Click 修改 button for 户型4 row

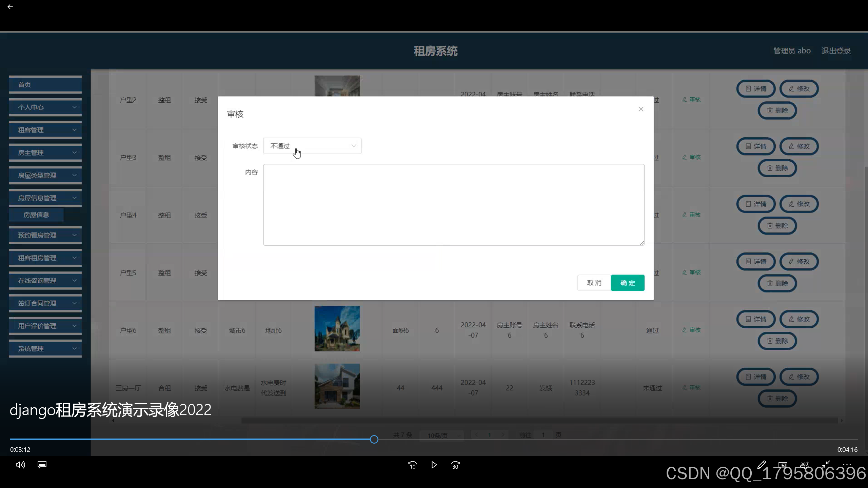pyautogui.click(x=799, y=204)
